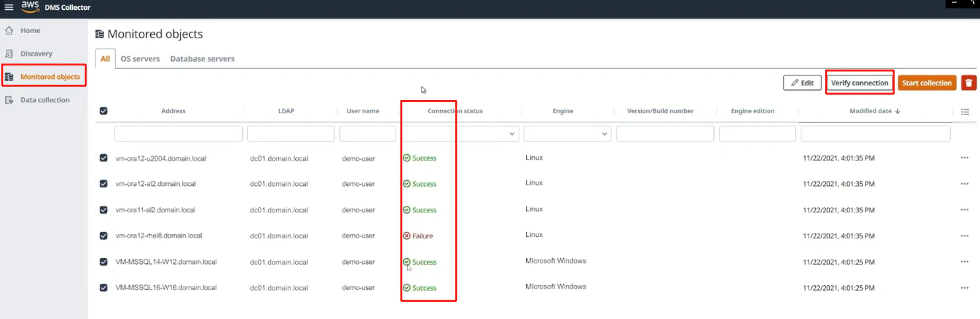Viewport: 980px width, 319px height.
Task: Click the Home icon in sidebar
Action: coord(9,30)
